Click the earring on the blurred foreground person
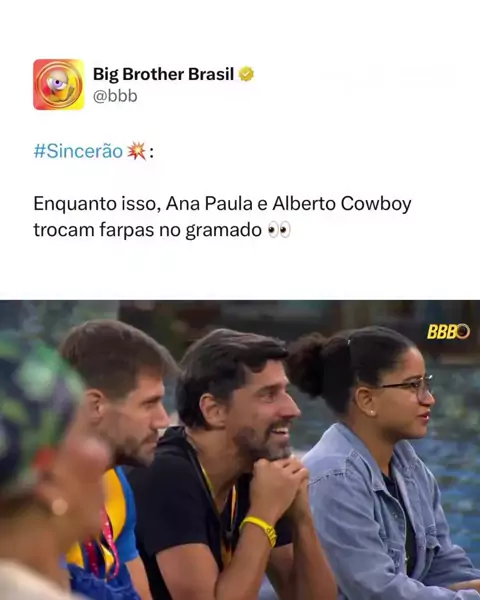Image resolution: width=480 pixels, height=600 pixels. [x=60, y=506]
